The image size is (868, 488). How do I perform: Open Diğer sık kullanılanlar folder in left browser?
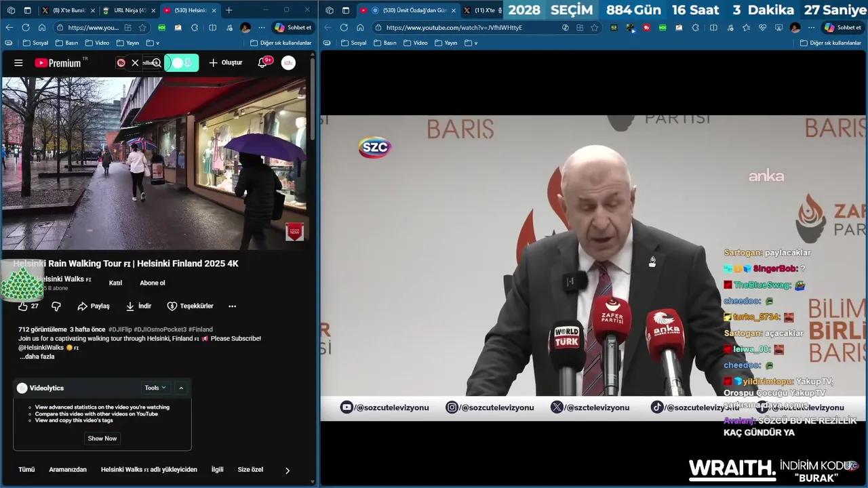click(280, 43)
